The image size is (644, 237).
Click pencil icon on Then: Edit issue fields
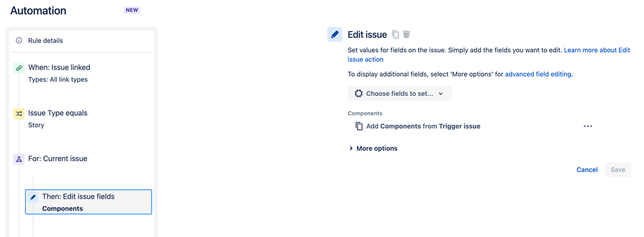pos(34,197)
